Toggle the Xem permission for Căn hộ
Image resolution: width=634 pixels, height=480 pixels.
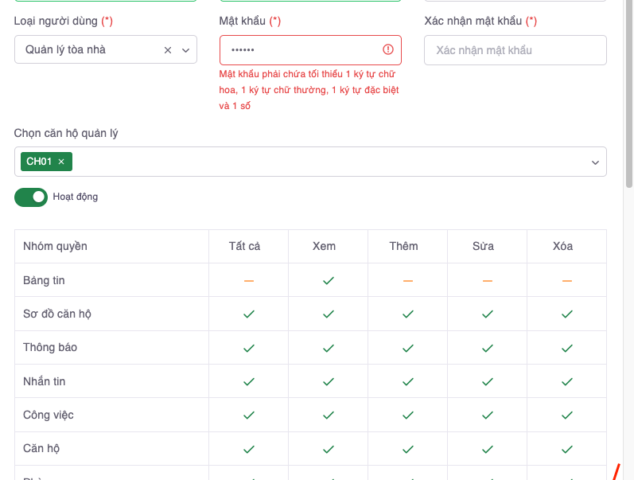(327, 449)
